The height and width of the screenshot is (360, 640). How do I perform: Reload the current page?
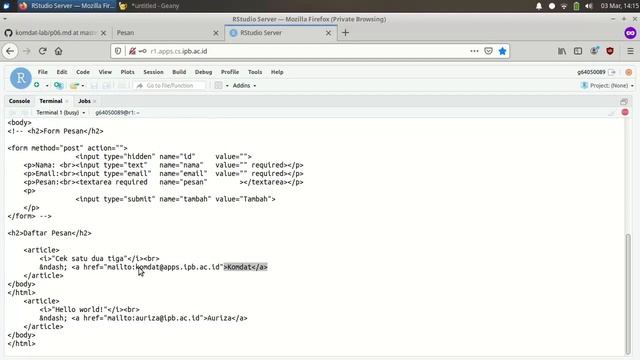click(x=42, y=51)
